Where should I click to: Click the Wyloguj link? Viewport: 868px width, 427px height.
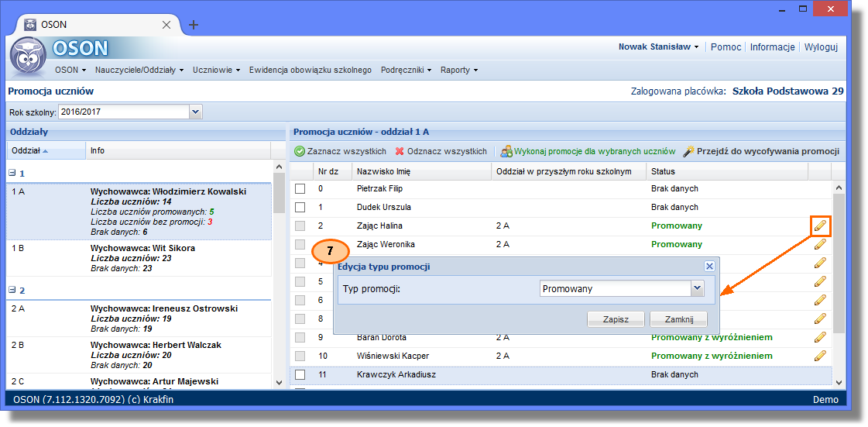coord(821,46)
